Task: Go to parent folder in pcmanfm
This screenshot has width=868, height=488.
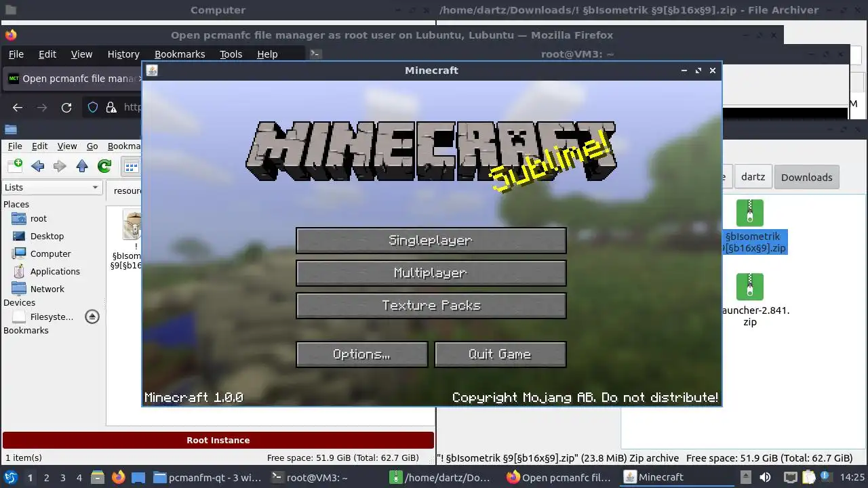Action: (82, 165)
